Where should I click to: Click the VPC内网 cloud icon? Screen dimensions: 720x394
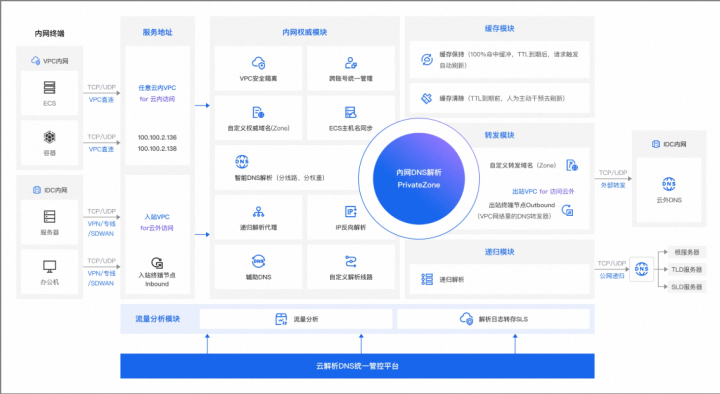point(35,61)
